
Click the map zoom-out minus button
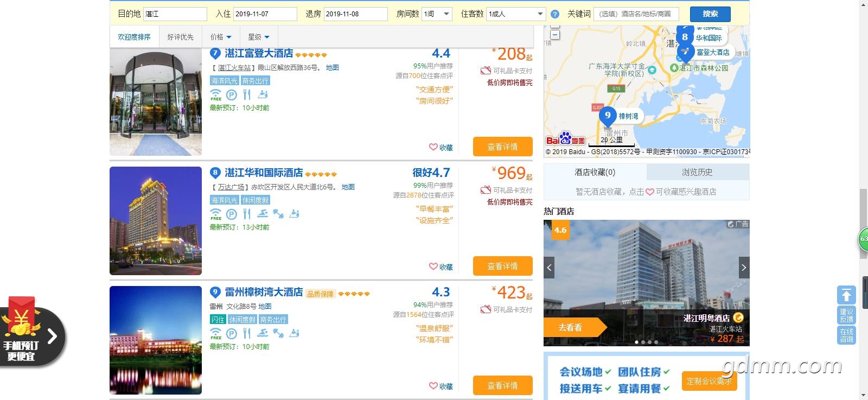(x=555, y=35)
